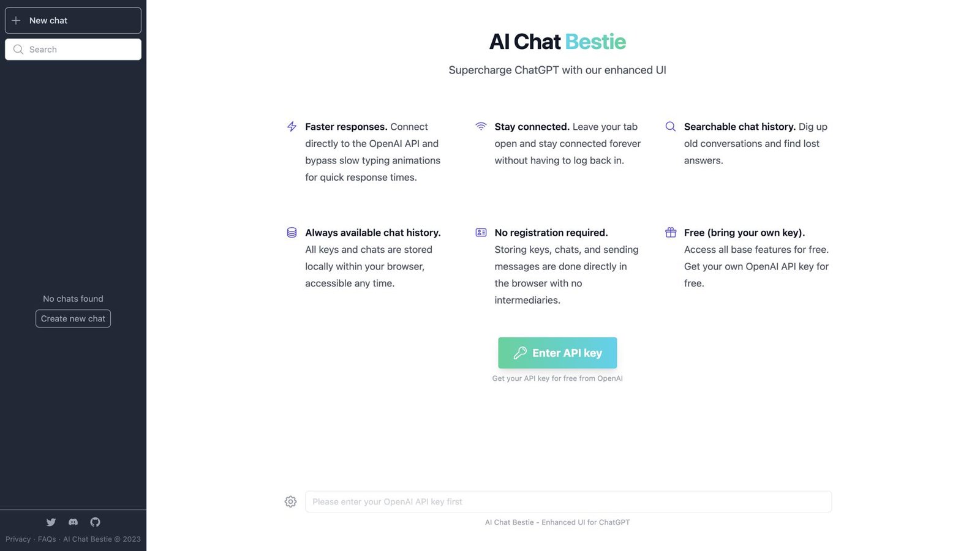
Task: Click the Create new chat button
Action: coord(73,318)
